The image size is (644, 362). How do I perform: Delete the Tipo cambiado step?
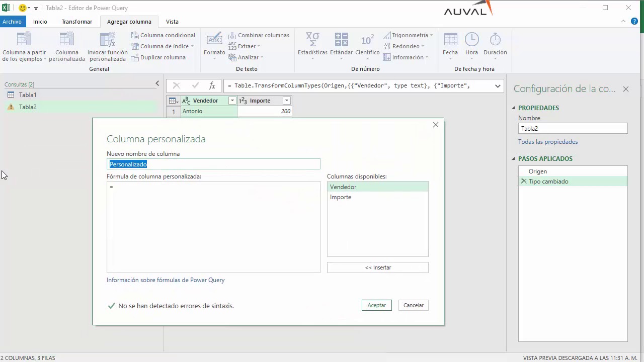pyautogui.click(x=524, y=181)
